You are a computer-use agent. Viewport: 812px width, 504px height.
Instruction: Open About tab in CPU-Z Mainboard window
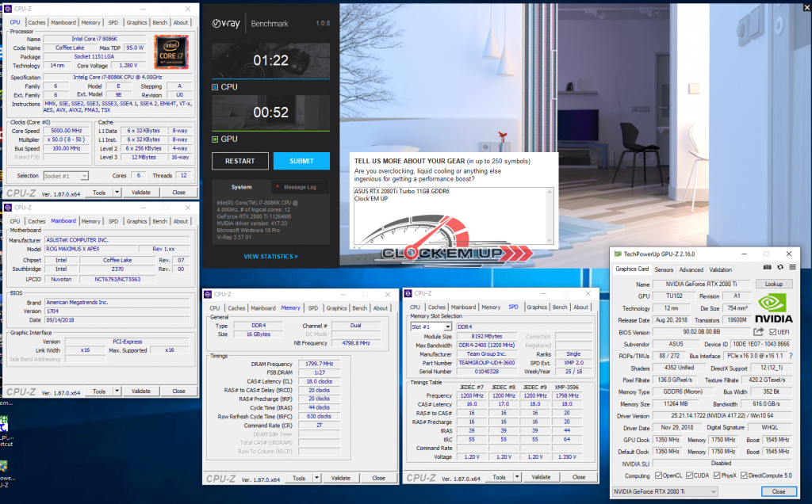pos(181,221)
